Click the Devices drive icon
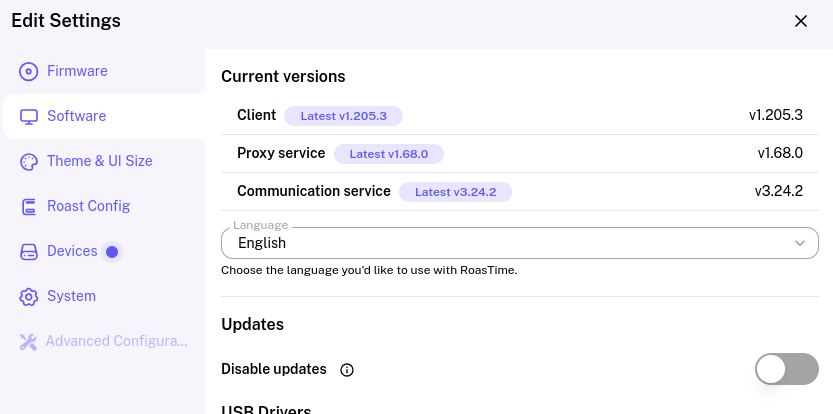The image size is (833, 414). pyautogui.click(x=29, y=251)
